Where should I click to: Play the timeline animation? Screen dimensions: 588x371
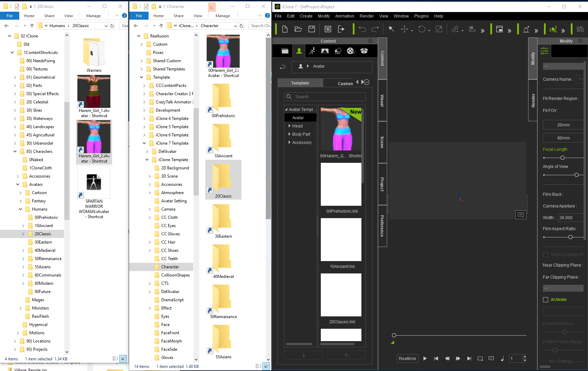[x=425, y=359]
